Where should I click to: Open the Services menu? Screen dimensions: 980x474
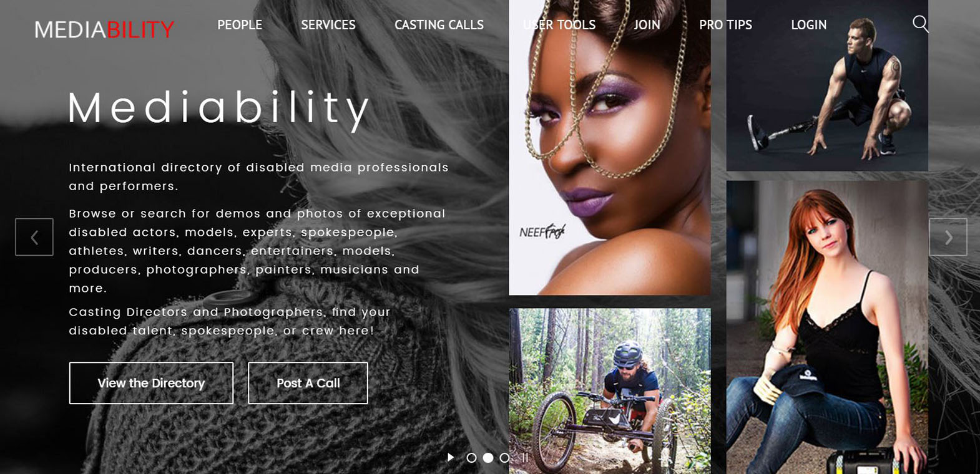click(328, 25)
